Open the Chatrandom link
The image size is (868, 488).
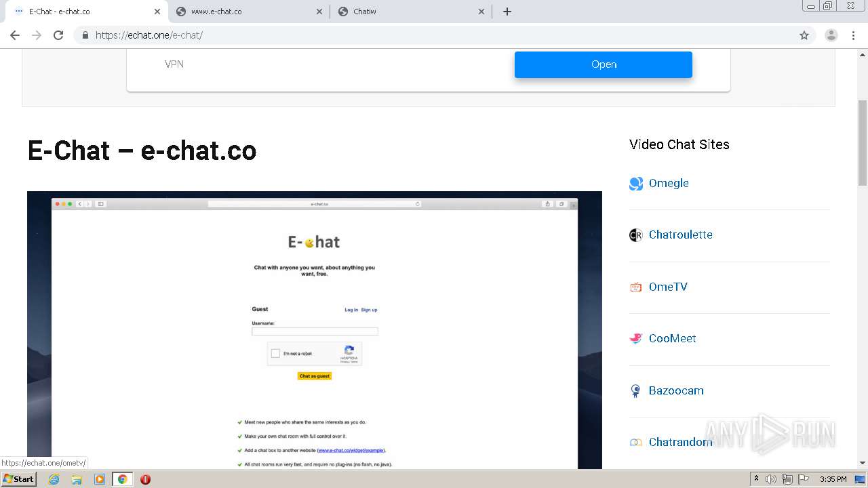click(x=681, y=442)
